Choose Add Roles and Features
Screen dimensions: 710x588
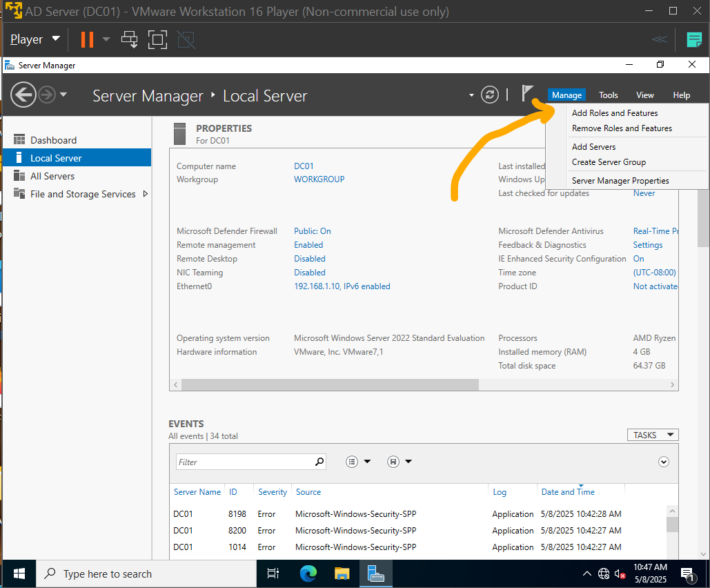(615, 112)
